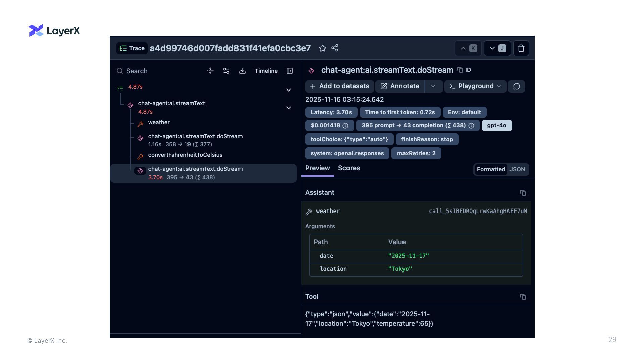
Task: Click the collapse-all nodes icon
Action: 210,71
